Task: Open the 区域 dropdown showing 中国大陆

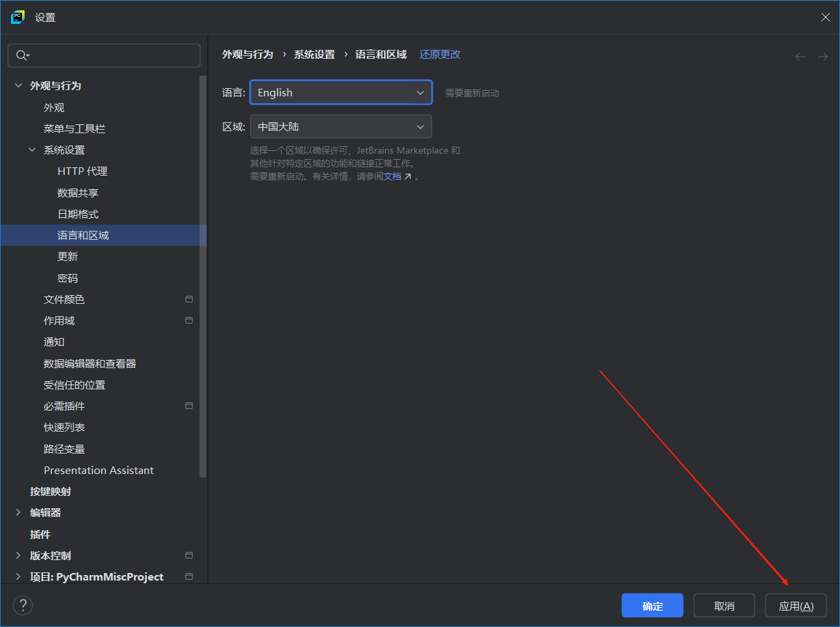Action: click(341, 126)
